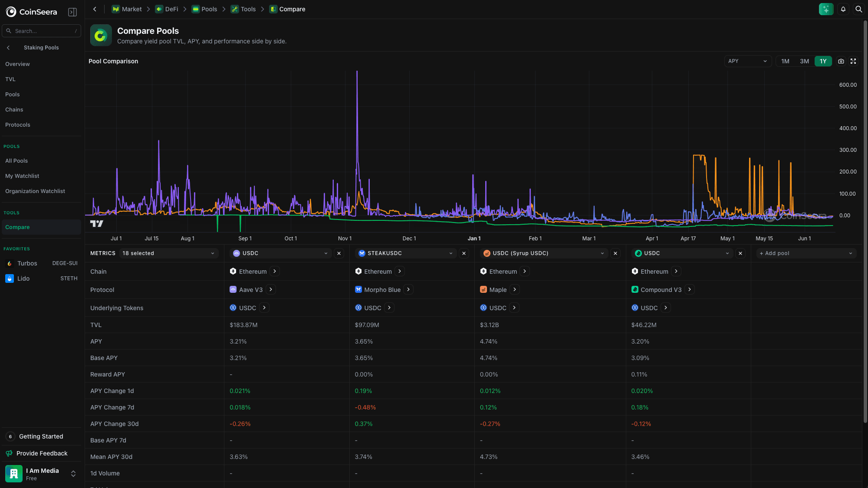Image resolution: width=868 pixels, height=488 pixels.
Task: Open the Add pool dropdown
Action: [806, 253]
